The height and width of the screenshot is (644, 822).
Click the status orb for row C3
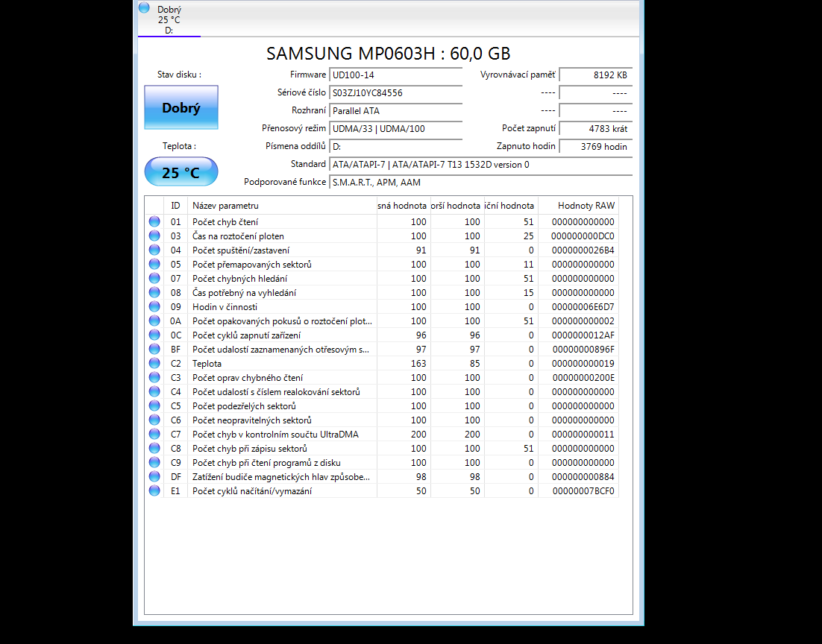pyautogui.click(x=154, y=377)
